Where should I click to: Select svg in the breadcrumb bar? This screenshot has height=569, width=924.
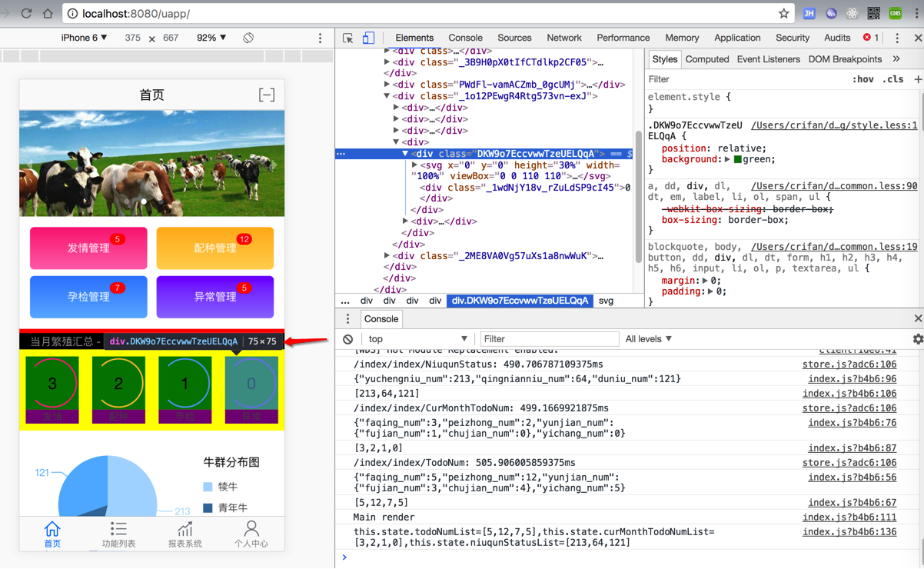(606, 301)
